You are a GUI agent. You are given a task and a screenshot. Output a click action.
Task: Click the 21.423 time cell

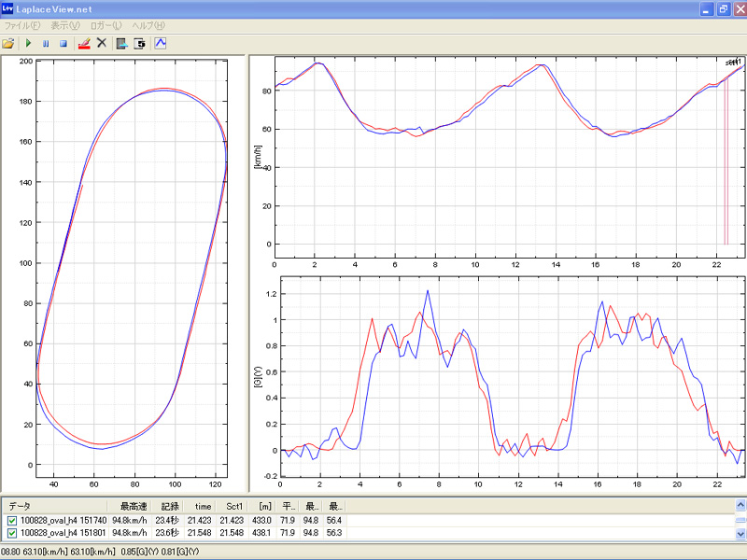click(x=199, y=521)
